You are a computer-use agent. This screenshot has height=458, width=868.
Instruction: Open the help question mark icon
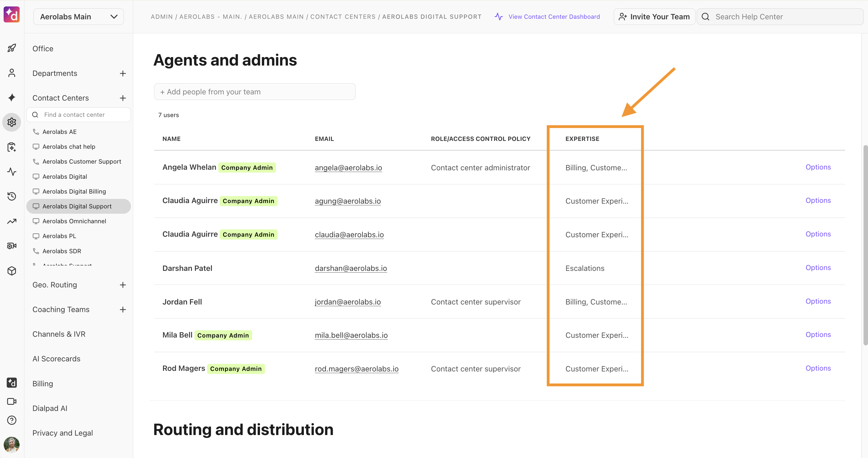[x=12, y=420]
